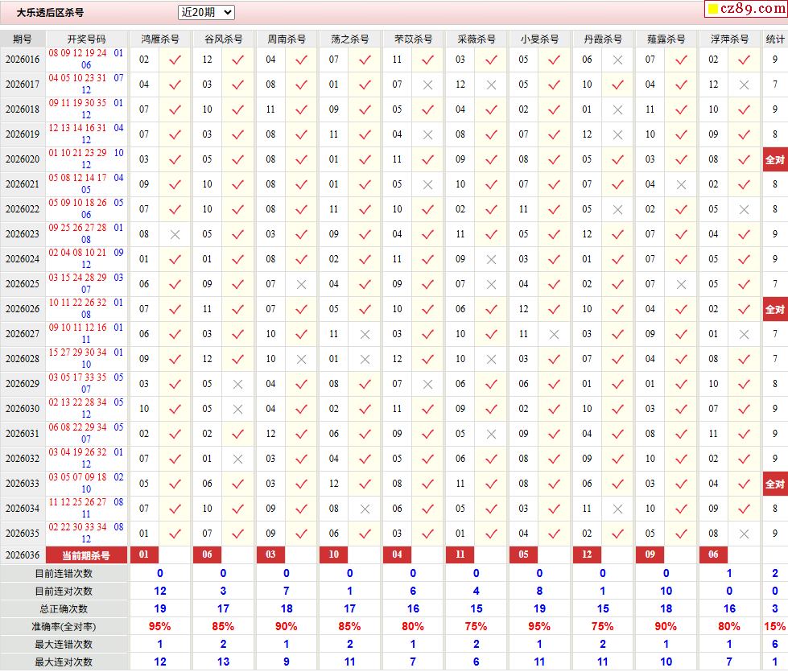Image resolution: width=788 pixels, height=672 pixels.
Task: Click the 全对 badge in row 2026033
Action: 774,484
